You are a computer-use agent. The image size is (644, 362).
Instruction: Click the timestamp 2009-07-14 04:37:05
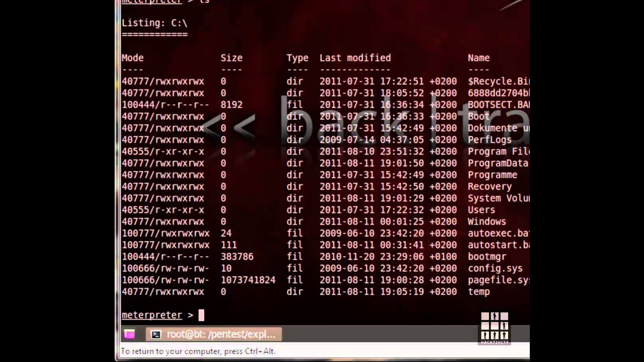(372, 140)
